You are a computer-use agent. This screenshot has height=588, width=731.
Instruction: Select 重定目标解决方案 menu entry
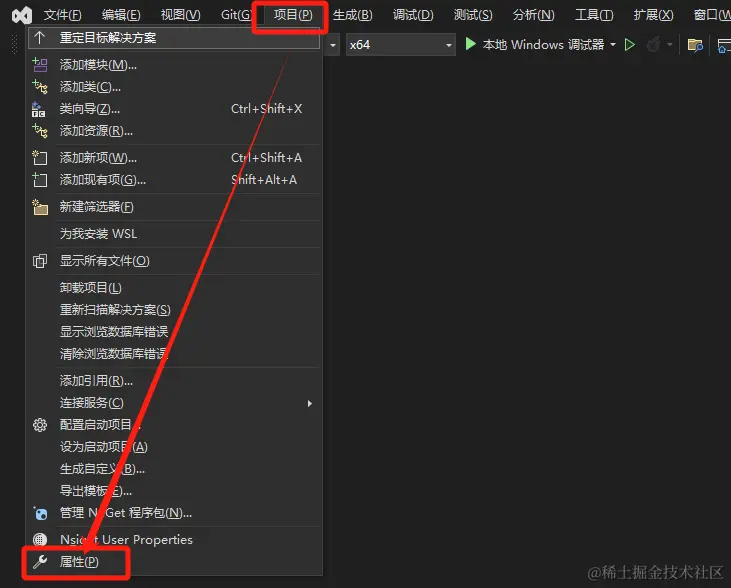[174, 38]
